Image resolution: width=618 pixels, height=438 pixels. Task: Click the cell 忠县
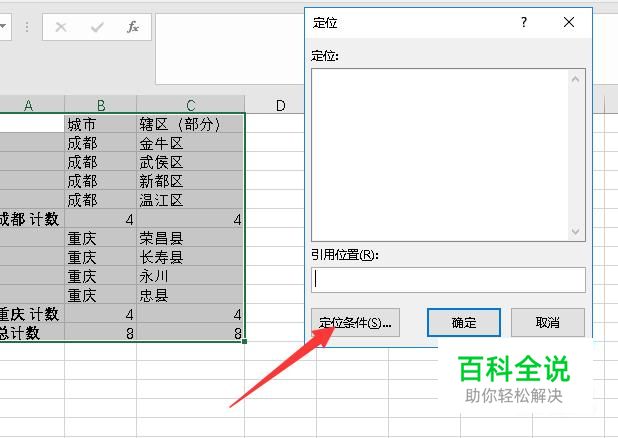[191, 294]
